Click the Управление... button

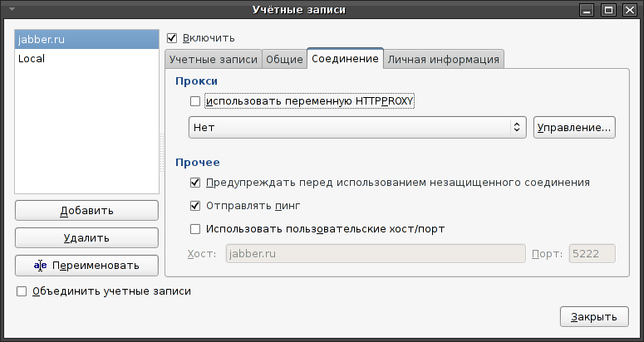tap(574, 128)
